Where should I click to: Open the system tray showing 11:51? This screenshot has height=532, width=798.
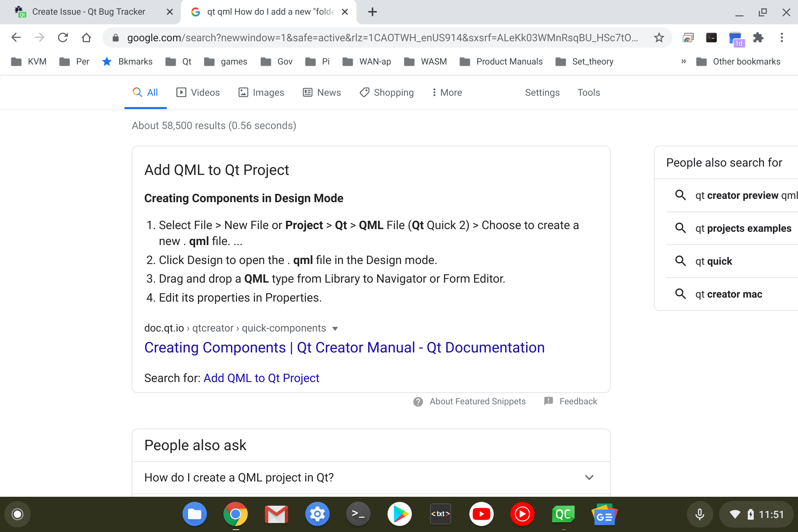[x=757, y=514]
